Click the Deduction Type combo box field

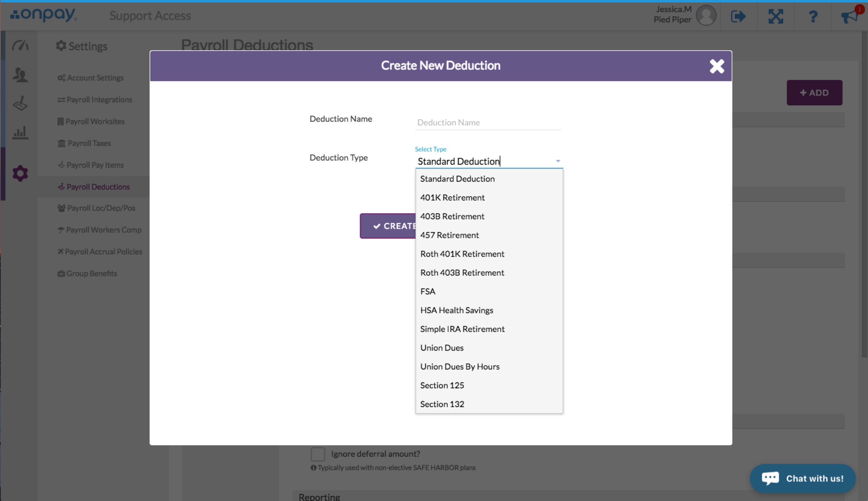click(489, 161)
